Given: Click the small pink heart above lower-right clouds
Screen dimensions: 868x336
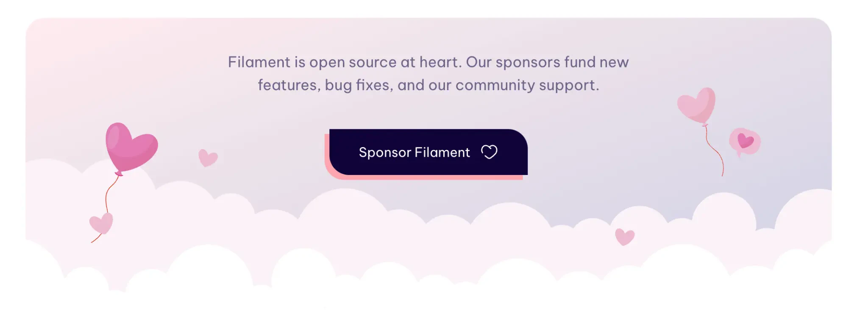Looking at the screenshot, I should pos(624,236).
